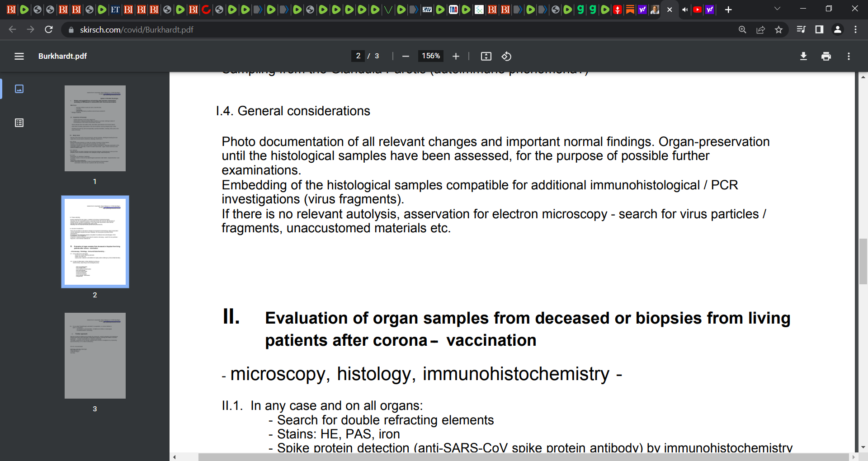This screenshot has width=868, height=461.
Task: Go forward in browser history
Action: point(30,29)
